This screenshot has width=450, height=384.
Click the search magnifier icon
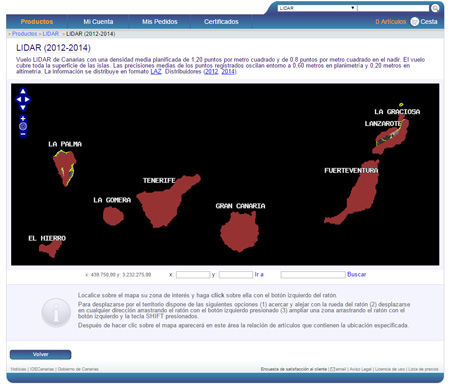click(435, 8)
